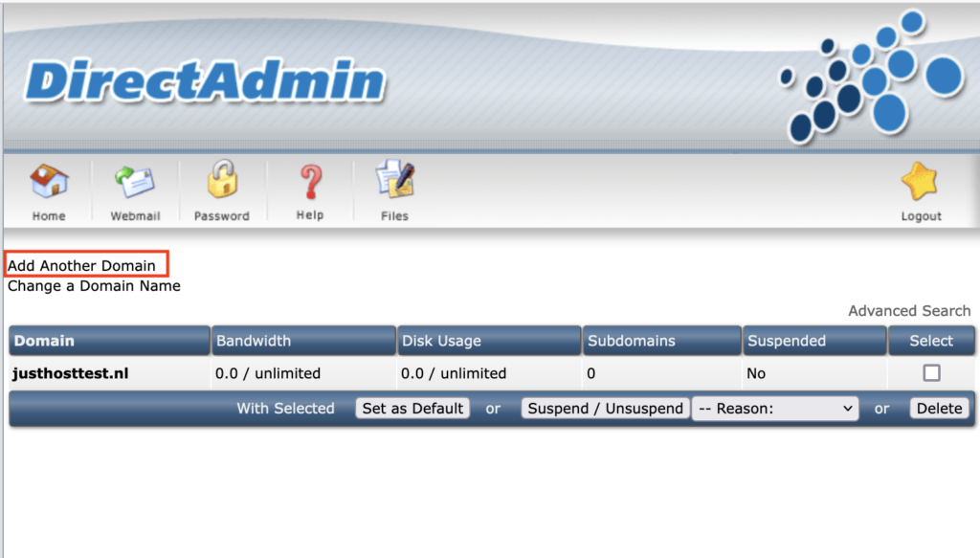
Task: Click the Webmail label text
Action: point(135,216)
